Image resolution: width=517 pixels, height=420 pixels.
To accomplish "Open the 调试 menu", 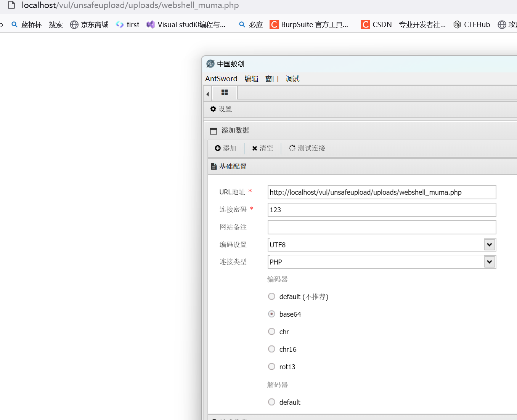I will click(x=292, y=79).
